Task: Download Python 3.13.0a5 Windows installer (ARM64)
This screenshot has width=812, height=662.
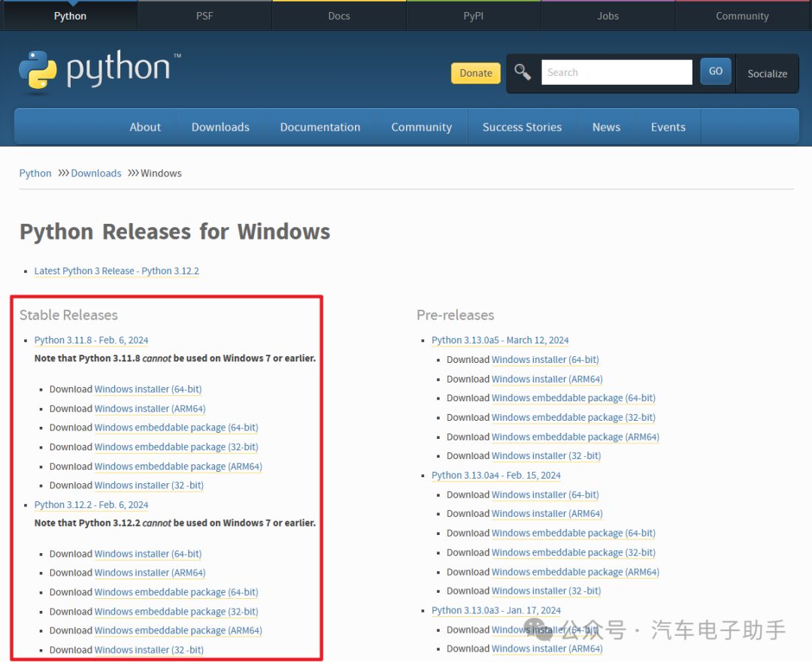Action: point(547,379)
